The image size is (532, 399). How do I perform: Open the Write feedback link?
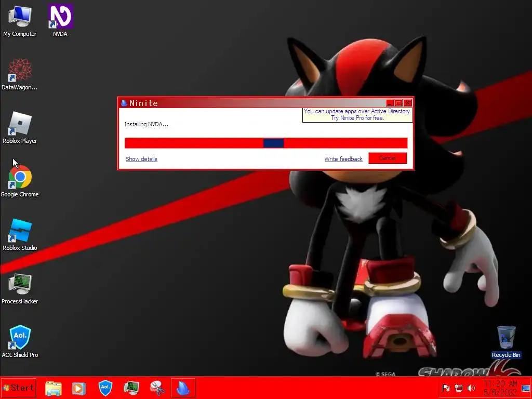click(343, 159)
